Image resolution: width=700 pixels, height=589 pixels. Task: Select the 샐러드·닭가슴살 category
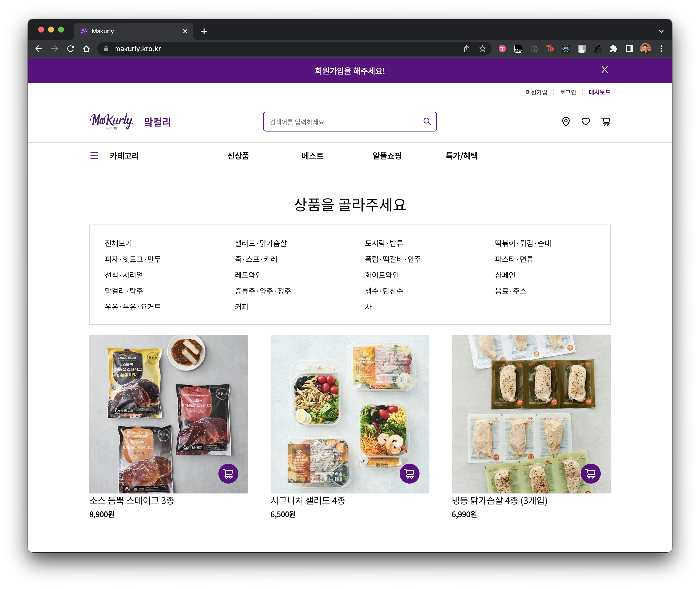[261, 243]
